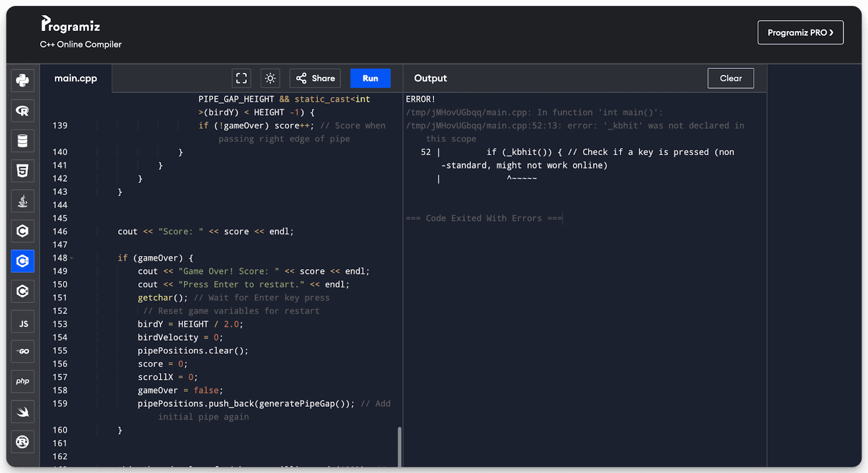Select the main.cpp file tab
The height and width of the screenshot is (473, 868).
click(x=76, y=78)
